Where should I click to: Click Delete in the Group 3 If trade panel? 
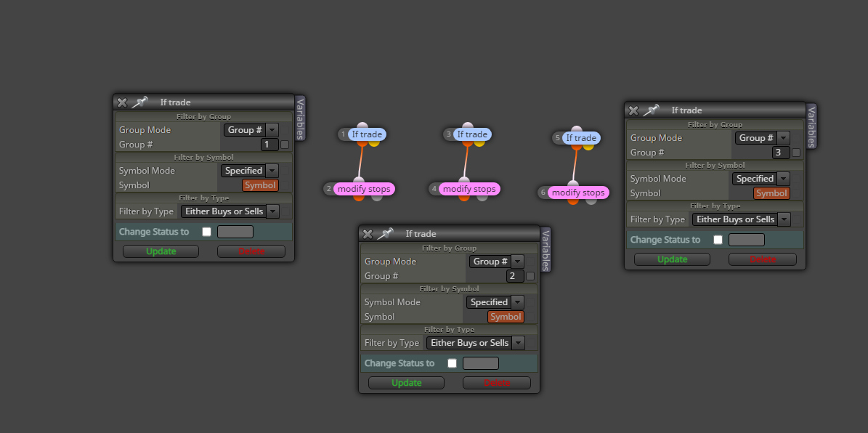pos(762,259)
